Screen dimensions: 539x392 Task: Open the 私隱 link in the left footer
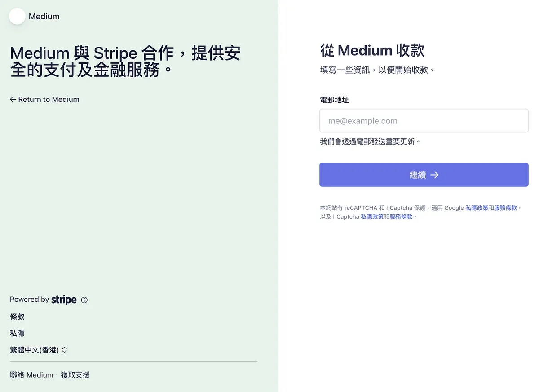click(17, 333)
